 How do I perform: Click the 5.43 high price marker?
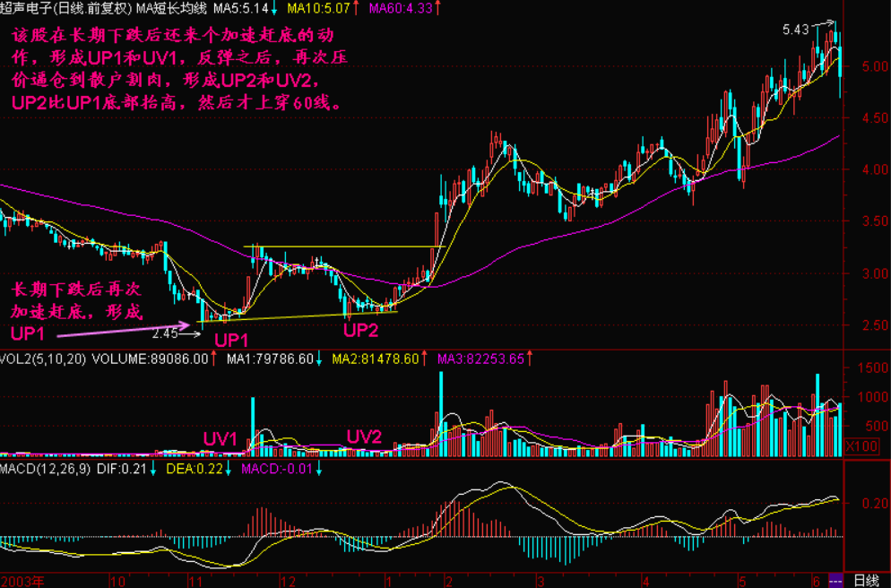795,30
